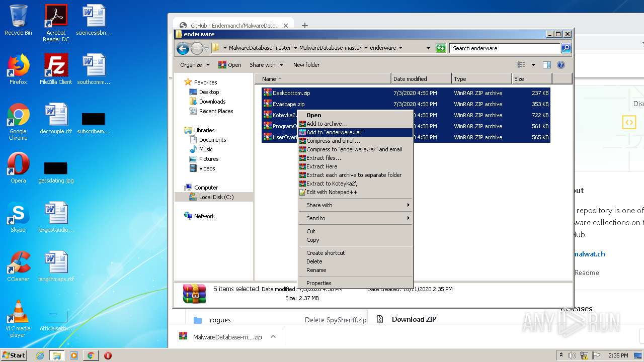Select Local Disk (C:) in navigation pane
Image resolution: width=644 pixels, height=362 pixels.
[216, 197]
